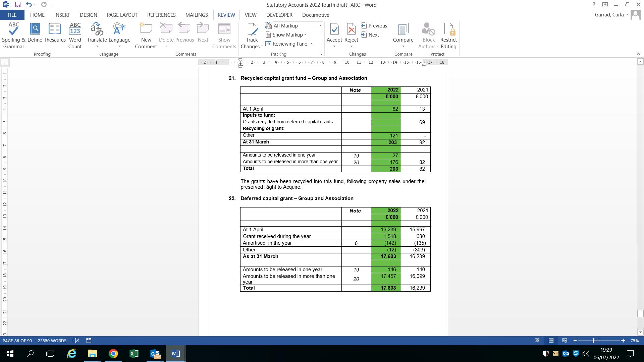Go to Previous change
Screen dimensions: 644x362
pyautogui.click(x=374, y=26)
